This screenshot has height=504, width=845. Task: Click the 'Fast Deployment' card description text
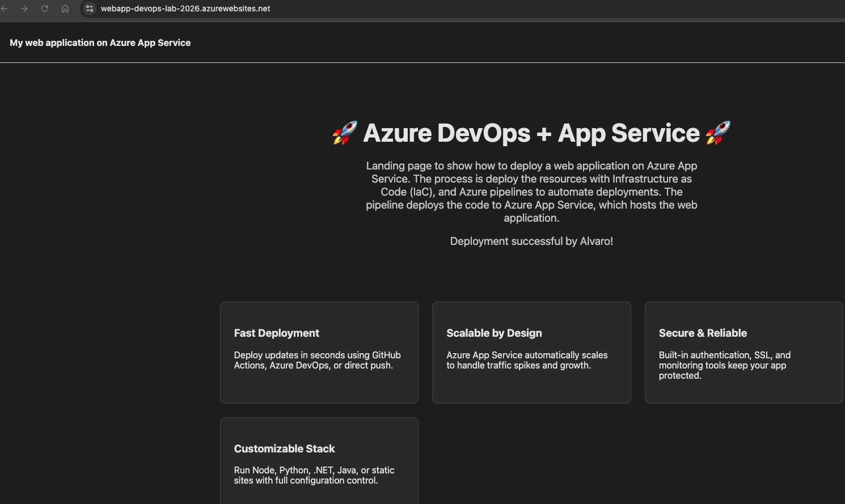[x=317, y=360]
